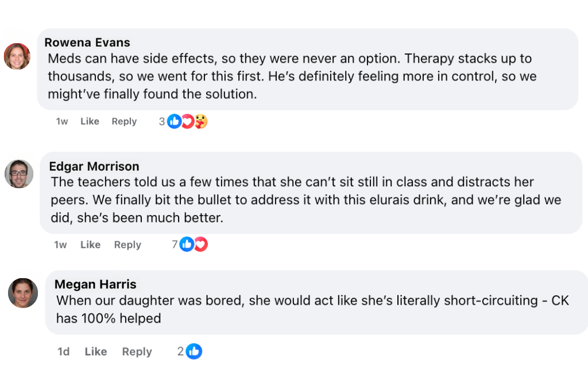
Task: Reply to Edgar Morrison's comment
Action: pyautogui.click(x=127, y=245)
